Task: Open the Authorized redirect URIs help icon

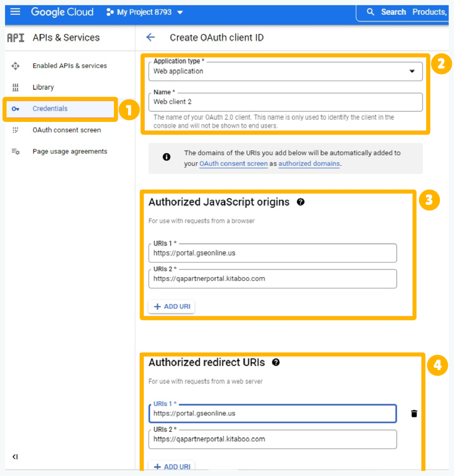Action: tap(275, 362)
